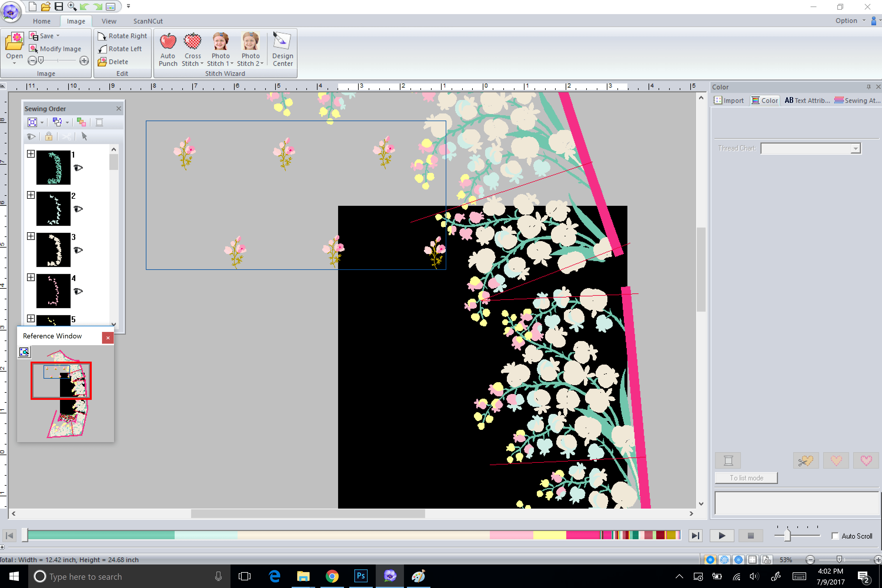The height and width of the screenshot is (588, 882).
Task: Open the Thread Chart dropdown
Action: (x=855, y=148)
